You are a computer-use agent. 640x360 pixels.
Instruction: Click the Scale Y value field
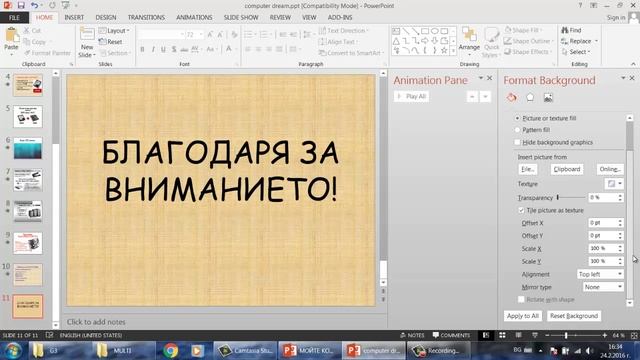[x=602, y=261]
